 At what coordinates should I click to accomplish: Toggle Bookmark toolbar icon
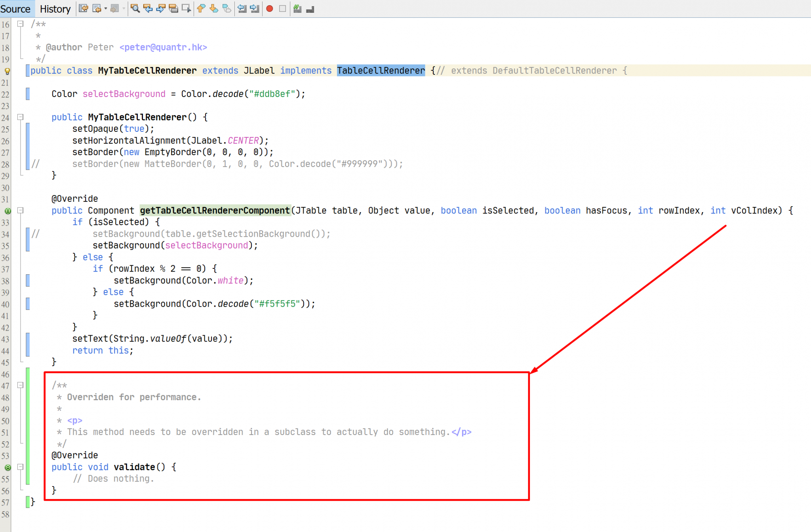227,8
